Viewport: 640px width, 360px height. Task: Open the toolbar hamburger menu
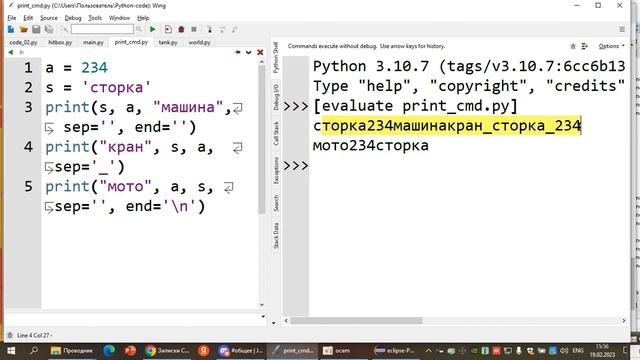click(x=622, y=29)
